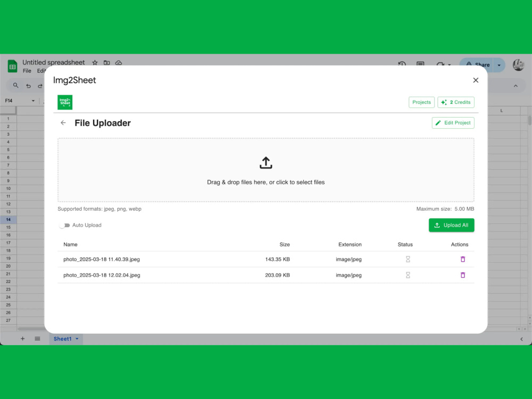Click the Name column header
The image size is (532, 399).
pos(70,244)
